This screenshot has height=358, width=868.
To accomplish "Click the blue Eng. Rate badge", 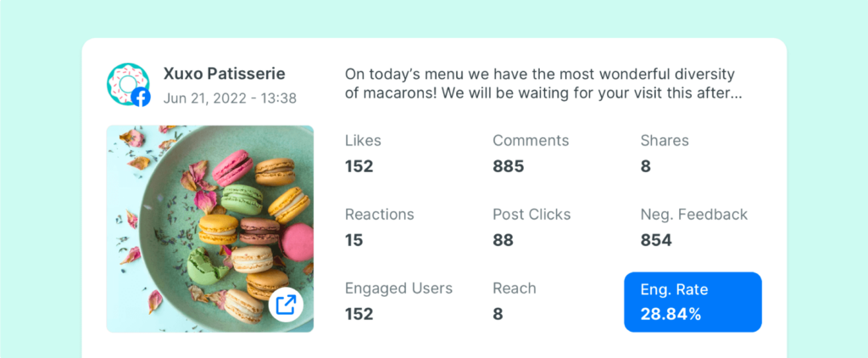I will click(693, 302).
